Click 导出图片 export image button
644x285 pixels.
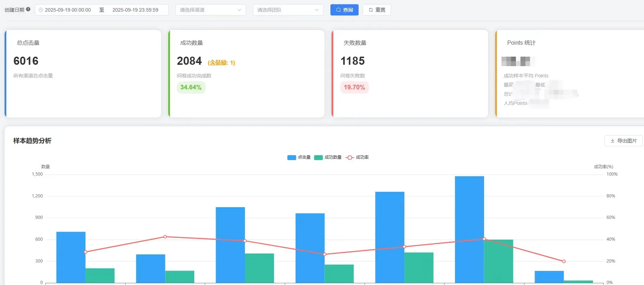[623, 141]
